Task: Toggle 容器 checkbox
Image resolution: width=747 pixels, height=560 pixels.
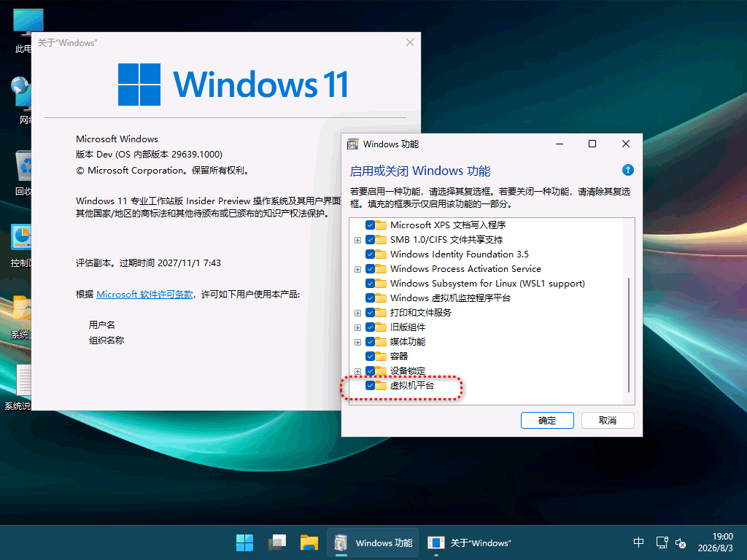Action: [370, 356]
